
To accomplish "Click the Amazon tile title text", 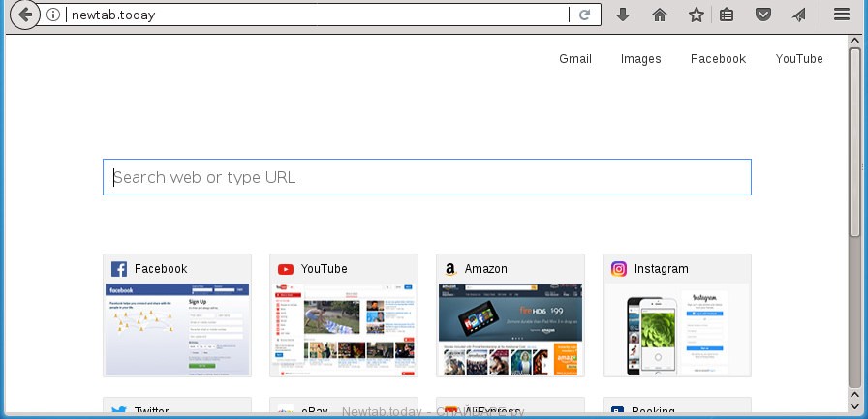I will [x=486, y=269].
